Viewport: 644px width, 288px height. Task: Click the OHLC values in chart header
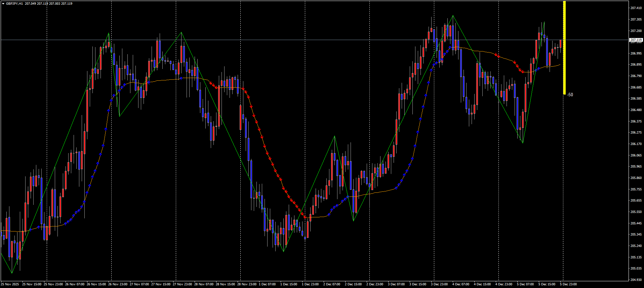pos(48,4)
